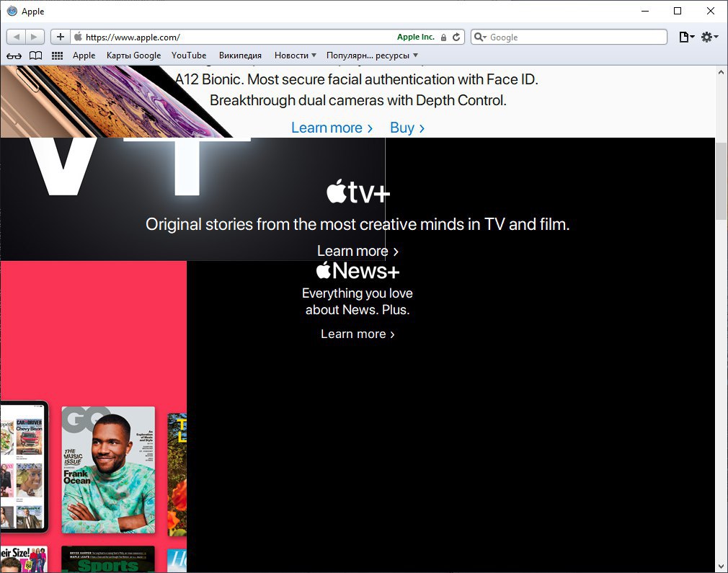Viewport: 728px width, 573px height.
Task: Click the scroll down arrow
Action: [x=721, y=566]
